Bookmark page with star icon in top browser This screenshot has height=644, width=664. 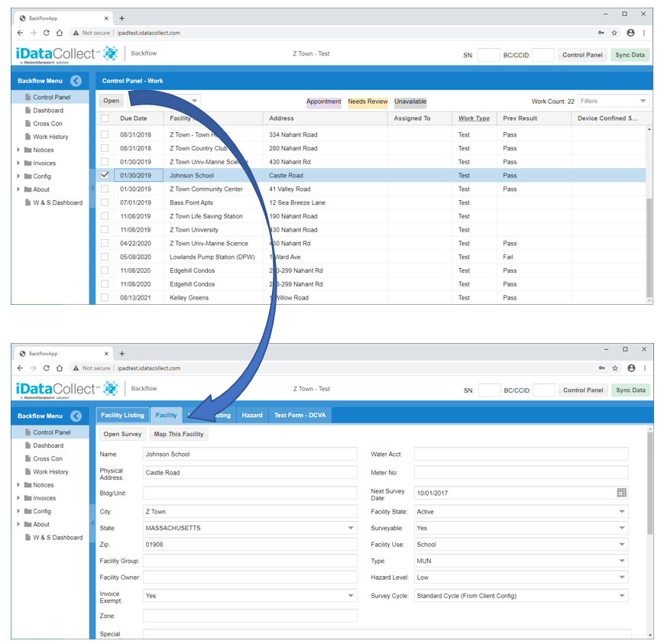point(614,33)
